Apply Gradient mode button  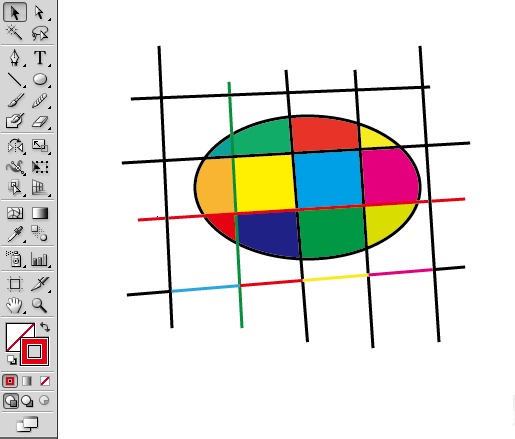(27, 381)
